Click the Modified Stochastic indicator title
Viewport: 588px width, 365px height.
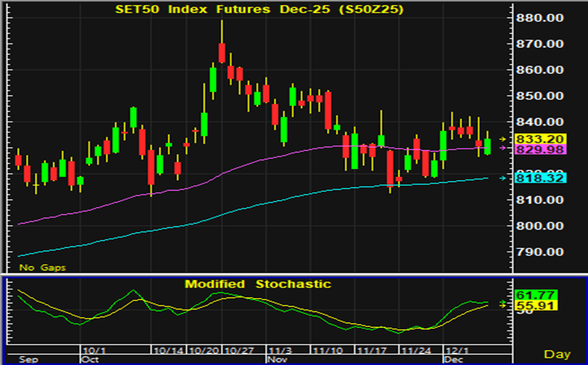pos(258,284)
